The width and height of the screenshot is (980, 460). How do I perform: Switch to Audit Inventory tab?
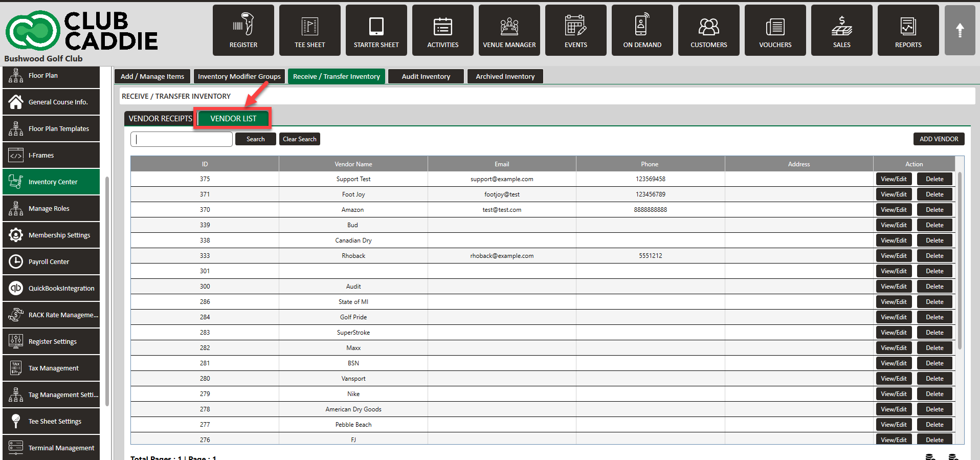(426, 76)
